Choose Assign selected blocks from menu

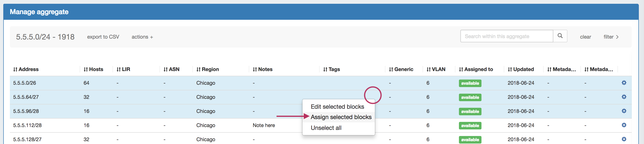point(341,117)
